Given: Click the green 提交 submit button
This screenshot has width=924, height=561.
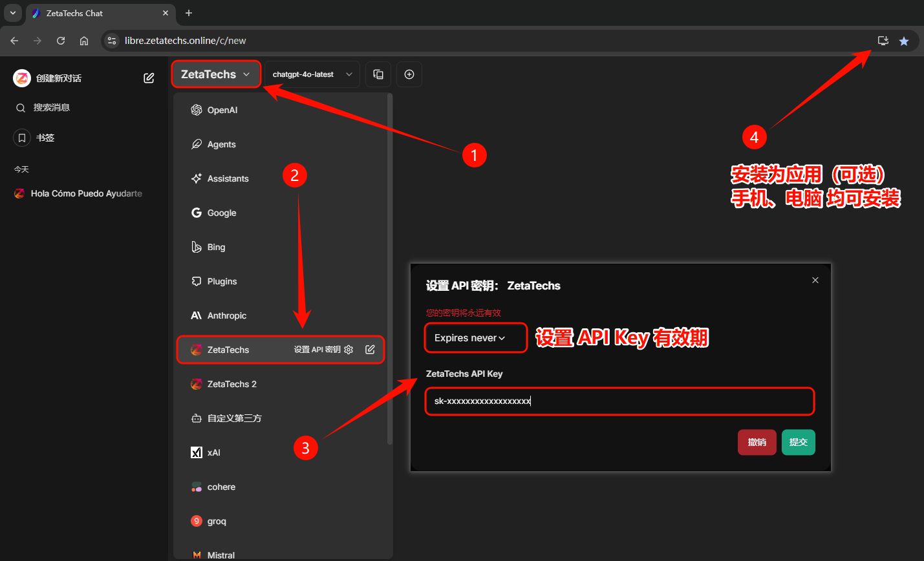Looking at the screenshot, I should tap(798, 442).
